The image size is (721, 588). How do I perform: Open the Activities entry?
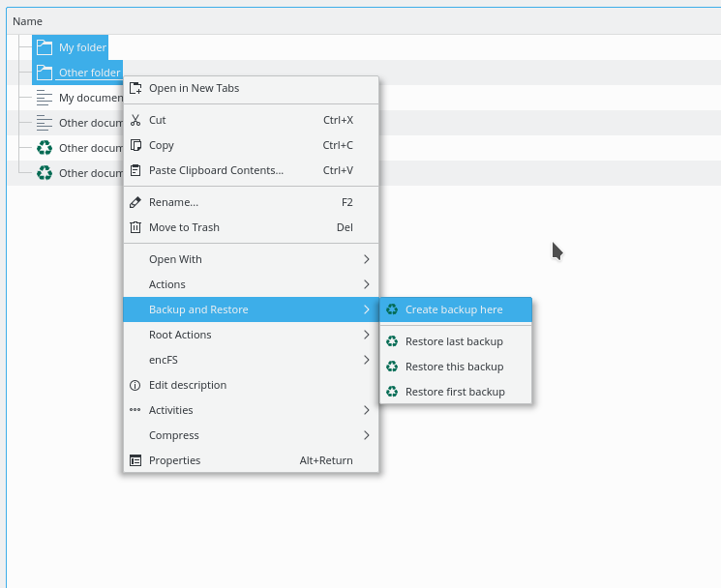pyautogui.click(x=251, y=410)
